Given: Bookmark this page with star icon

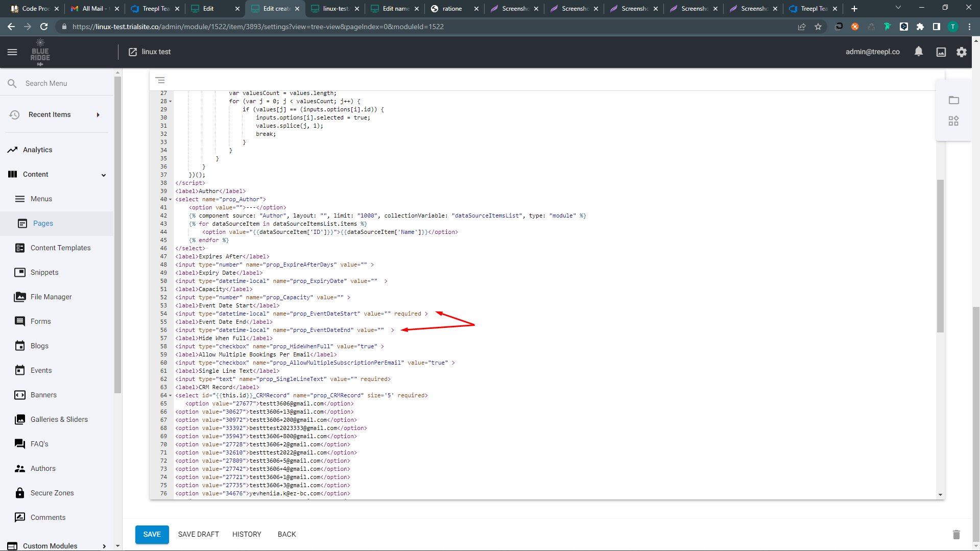Looking at the screenshot, I should (x=818, y=27).
